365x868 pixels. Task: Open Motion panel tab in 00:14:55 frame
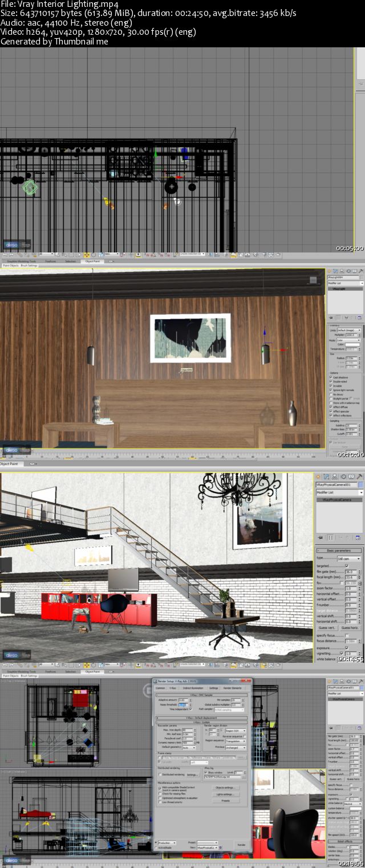tap(344, 476)
